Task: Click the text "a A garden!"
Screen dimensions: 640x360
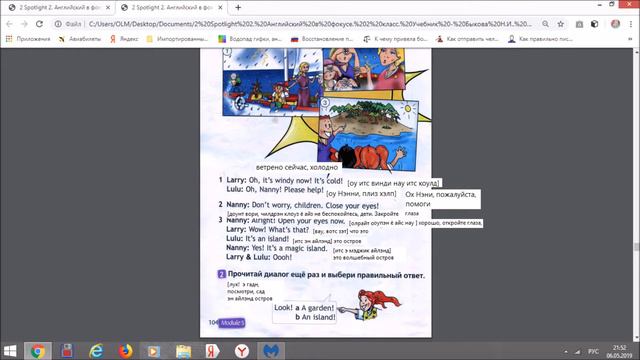Action: click(314, 308)
